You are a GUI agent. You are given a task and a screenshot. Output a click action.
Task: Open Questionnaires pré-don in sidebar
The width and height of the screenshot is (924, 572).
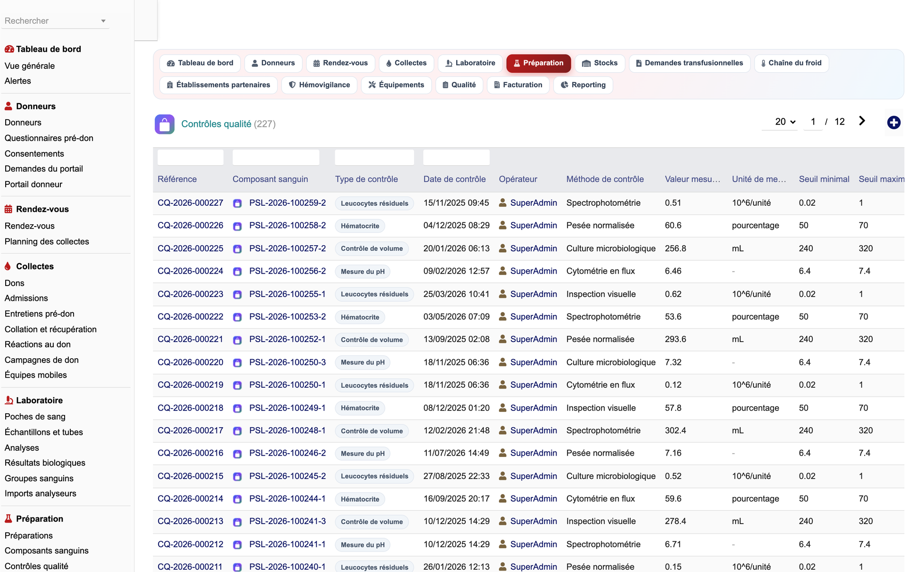point(49,138)
